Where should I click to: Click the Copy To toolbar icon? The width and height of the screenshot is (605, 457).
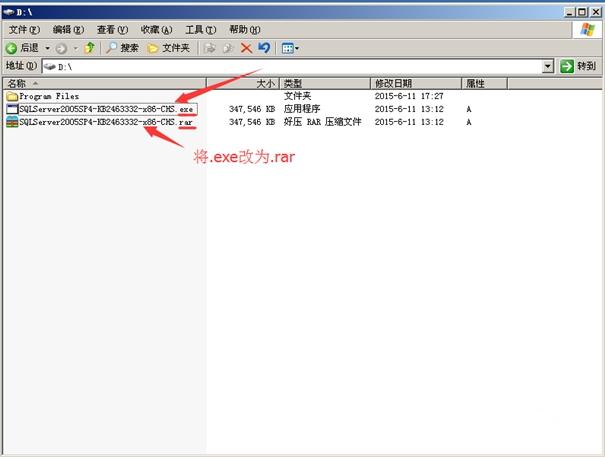(x=228, y=48)
